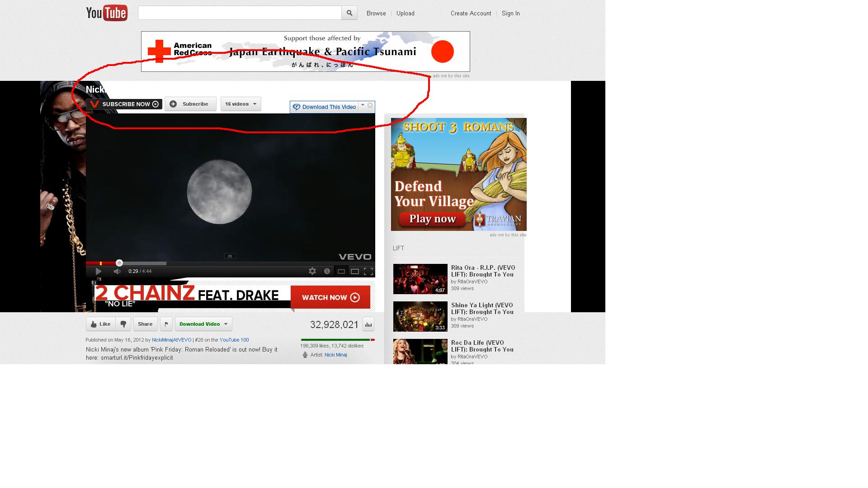Click the Share button
The image size is (868, 488).
(145, 324)
